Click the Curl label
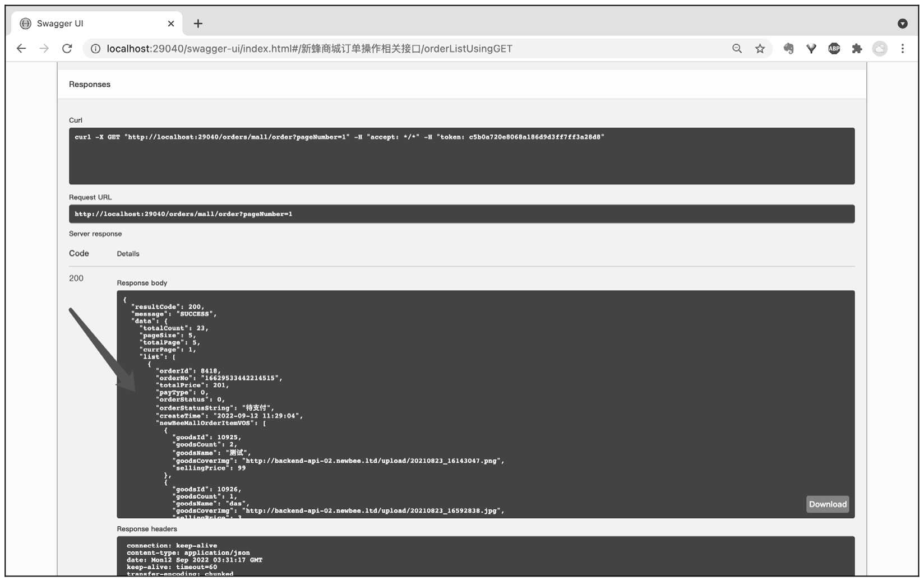Viewport: 924px width, 581px height. (x=76, y=120)
